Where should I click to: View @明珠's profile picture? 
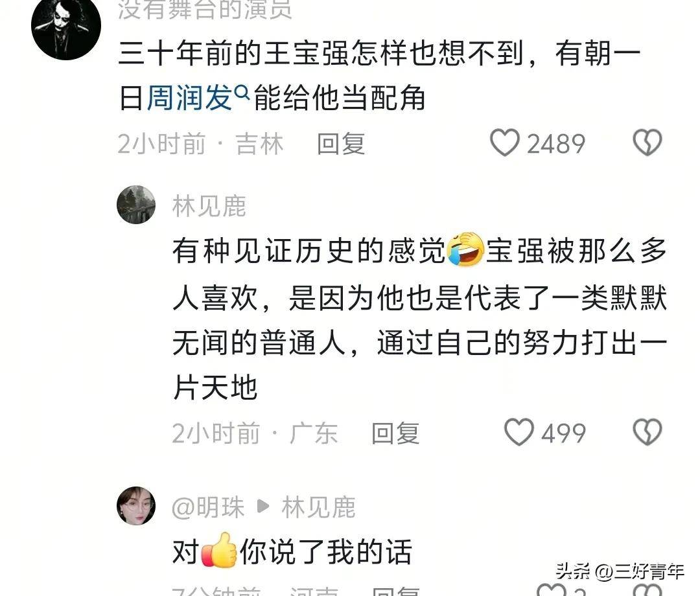coord(136,506)
